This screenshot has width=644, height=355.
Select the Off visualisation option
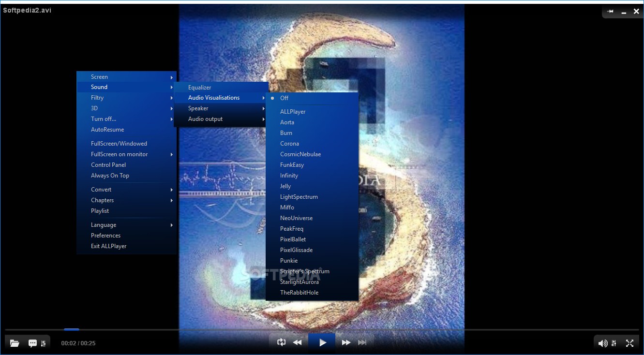click(x=284, y=98)
